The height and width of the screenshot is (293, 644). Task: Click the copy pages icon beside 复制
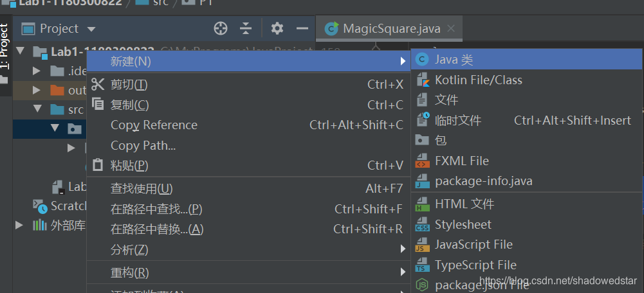[x=98, y=104]
